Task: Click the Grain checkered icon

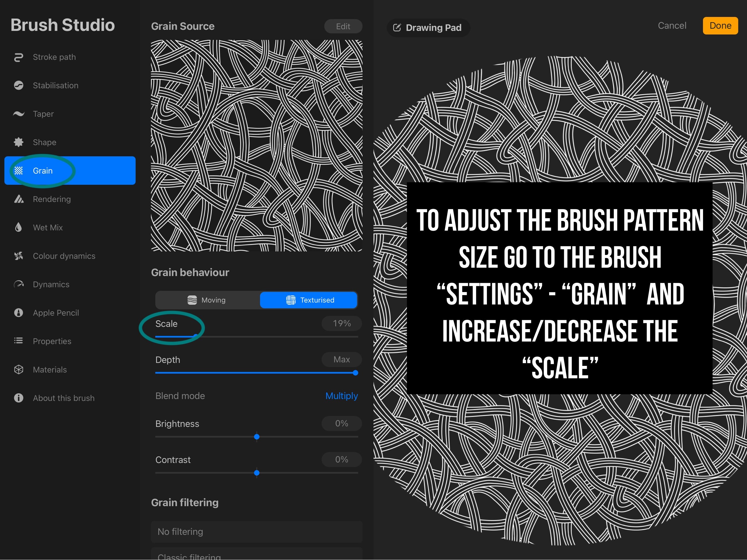Action: (x=19, y=170)
